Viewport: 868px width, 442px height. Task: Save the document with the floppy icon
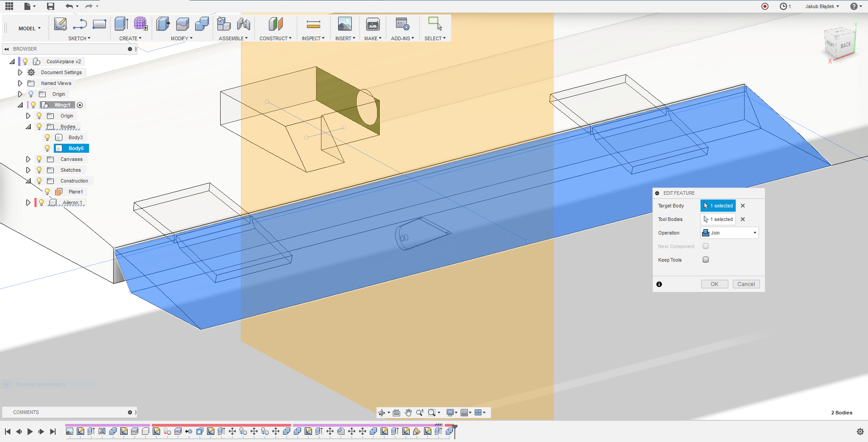click(51, 6)
